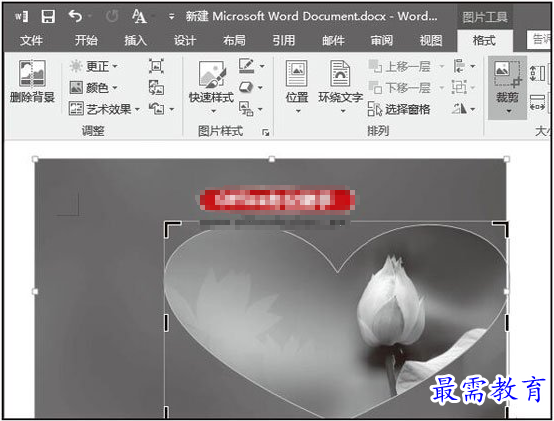Click the picture border icon
The height and width of the screenshot is (421, 554).
pos(247,66)
